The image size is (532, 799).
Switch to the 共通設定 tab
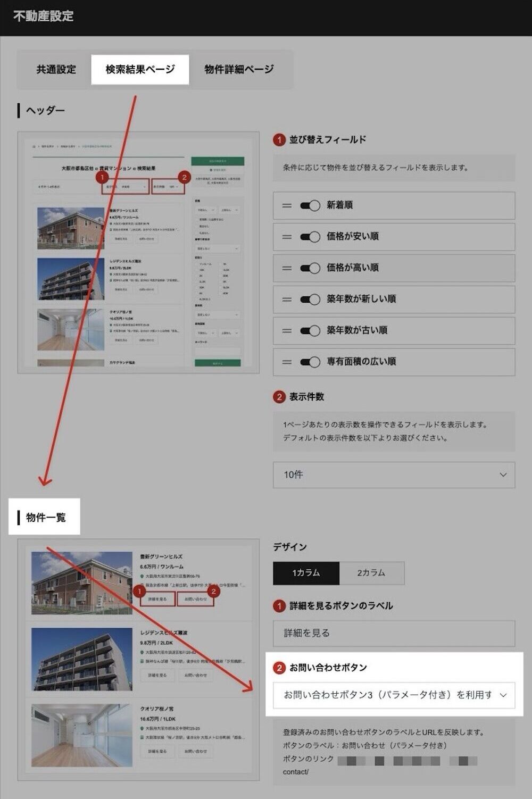click(56, 70)
